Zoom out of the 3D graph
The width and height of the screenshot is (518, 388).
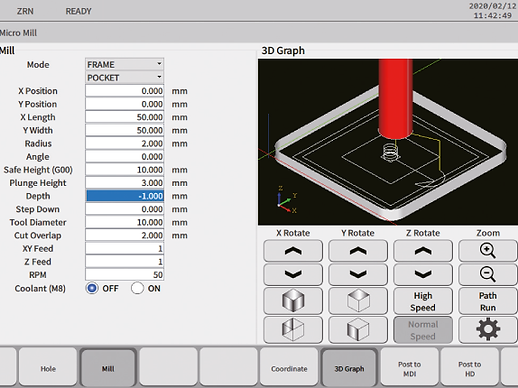(x=488, y=274)
